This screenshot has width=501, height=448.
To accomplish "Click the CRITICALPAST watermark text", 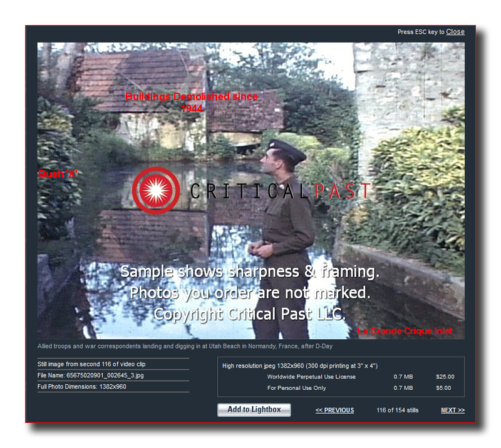I will 280,191.
